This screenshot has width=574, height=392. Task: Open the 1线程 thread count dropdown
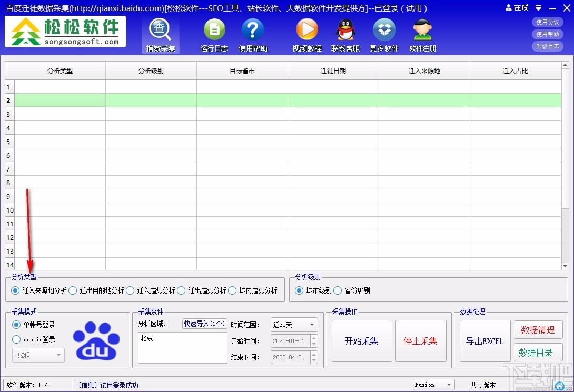(x=38, y=355)
